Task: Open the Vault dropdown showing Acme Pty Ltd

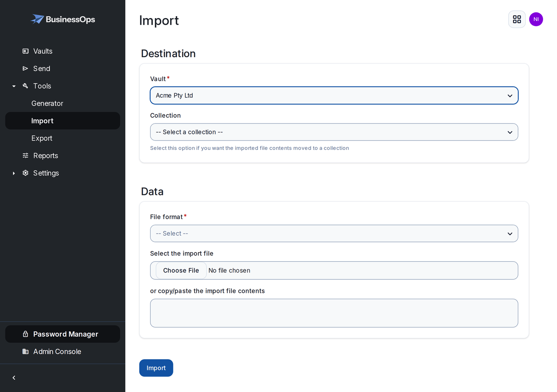Action: pyautogui.click(x=334, y=96)
